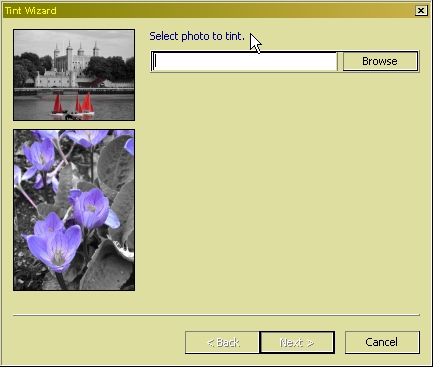The width and height of the screenshot is (433, 367).
Task: Close the Tint Wizard dialog
Action: coord(421,11)
